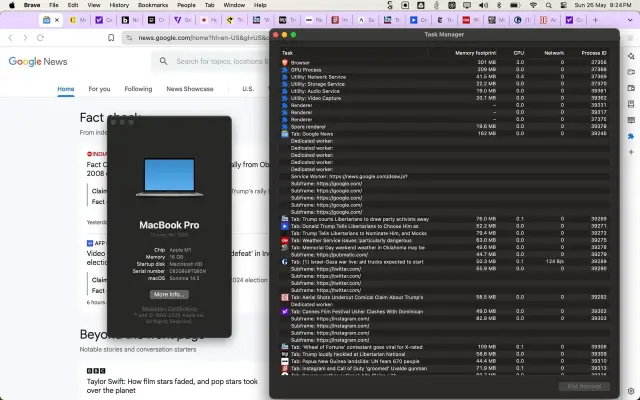Open a new tab with plus button
640x400 pixels.
pyautogui.click(x=595, y=20)
